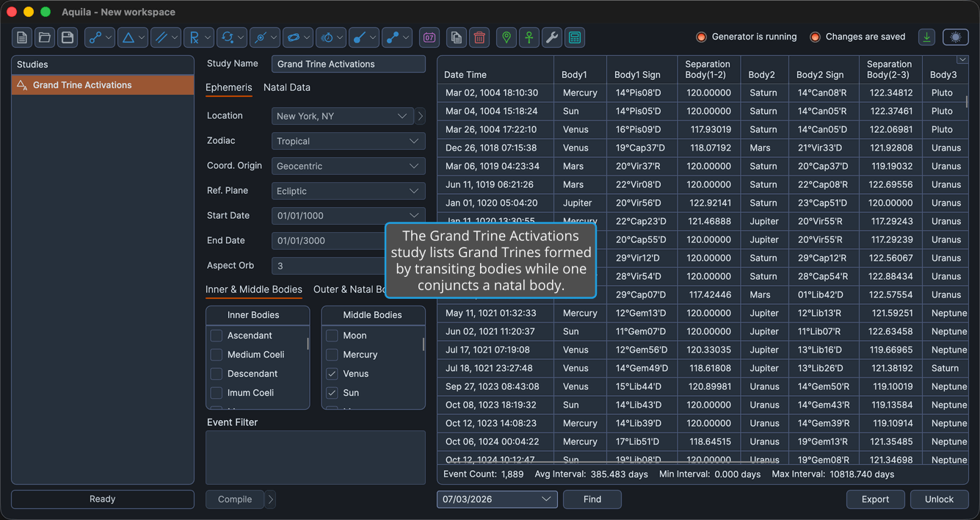980x520 pixels.
Task: Open the Coord. Origin dropdown set to Geocentric
Action: pos(348,166)
